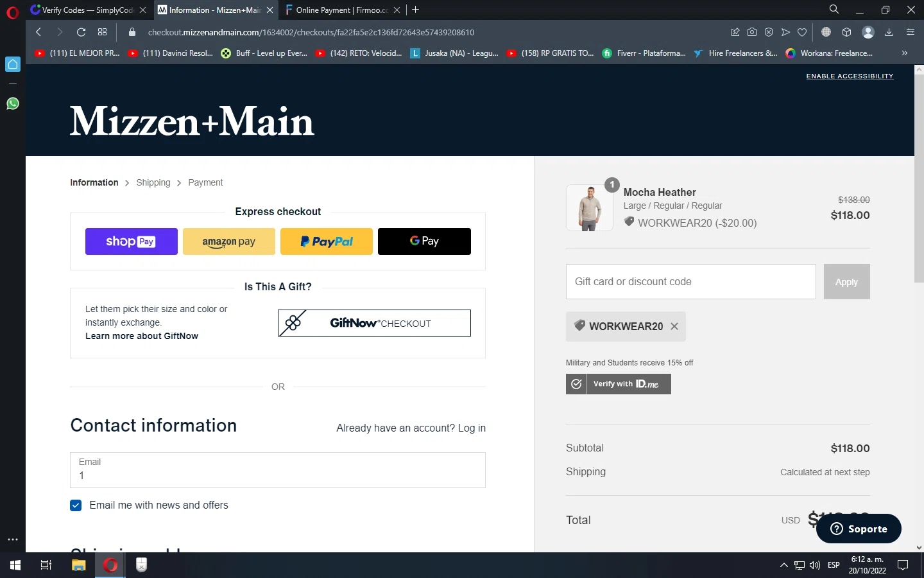Pay with Shop Pay

[x=132, y=241]
